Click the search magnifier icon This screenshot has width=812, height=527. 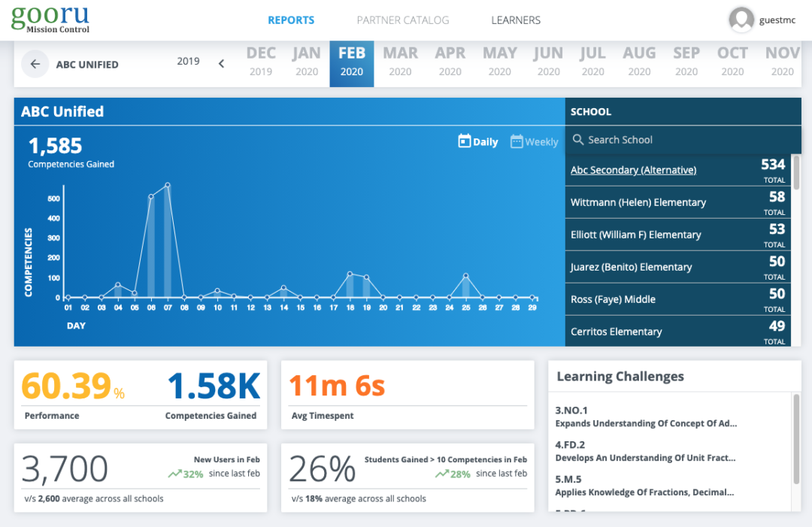click(x=578, y=140)
